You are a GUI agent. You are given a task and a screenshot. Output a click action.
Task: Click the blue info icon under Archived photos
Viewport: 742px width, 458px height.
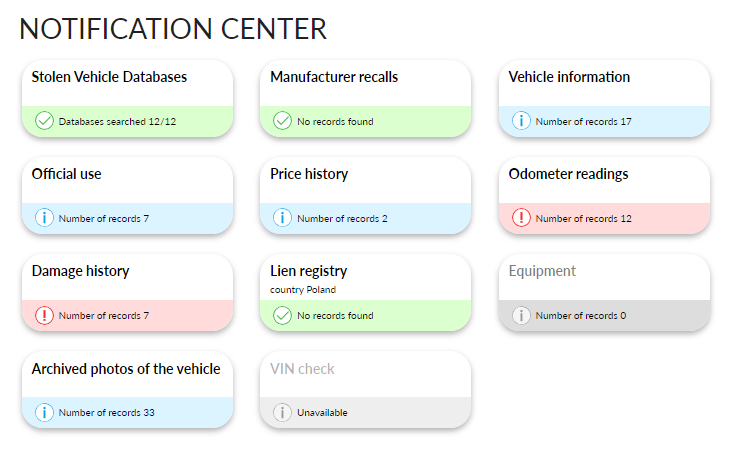pyautogui.click(x=44, y=412)
